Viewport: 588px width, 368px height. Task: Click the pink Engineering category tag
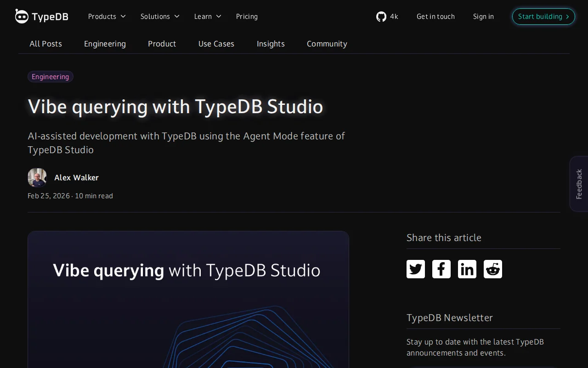51,77
